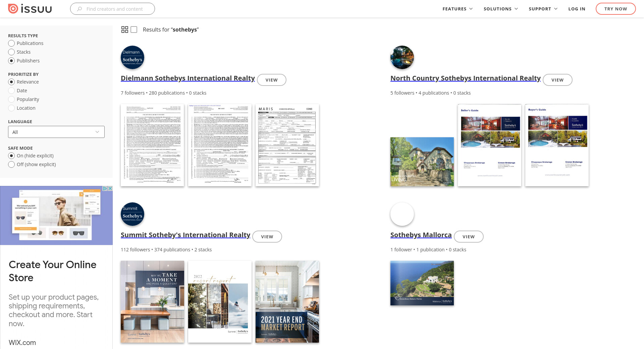The width and height of the screenshot is (644, 349).
Task: Expand the Solutions menu
Action: (x=500, y=9)
